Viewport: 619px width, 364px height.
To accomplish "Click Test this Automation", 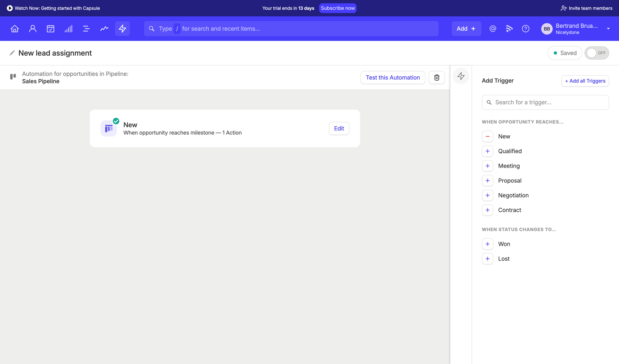I will tap(393, 77).
